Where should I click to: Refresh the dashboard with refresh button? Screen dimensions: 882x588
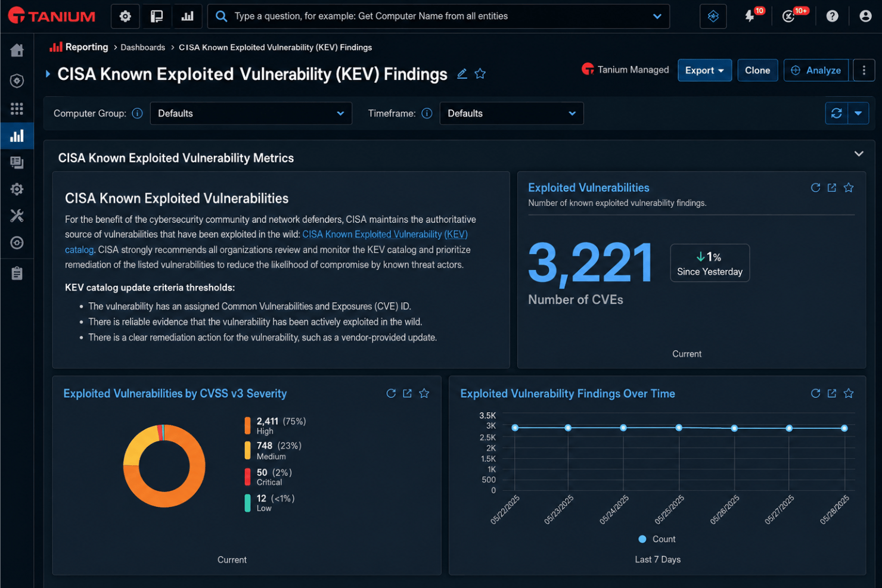(x=837, y=113)
